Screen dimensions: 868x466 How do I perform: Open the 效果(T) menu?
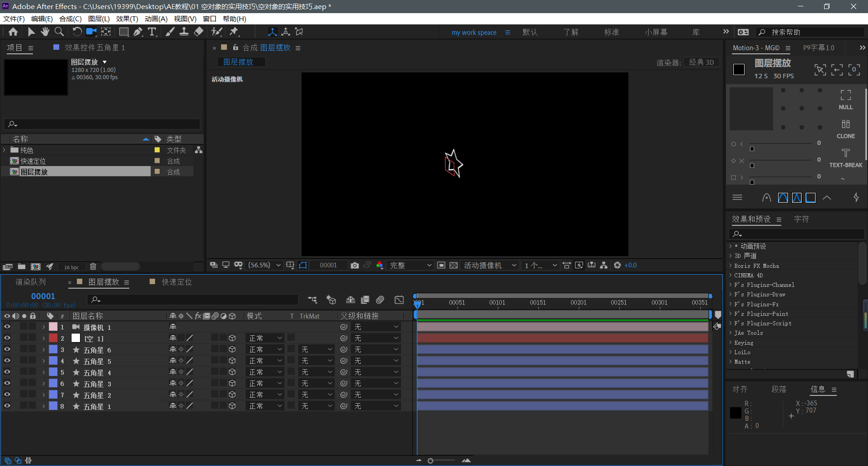point(127,19)
